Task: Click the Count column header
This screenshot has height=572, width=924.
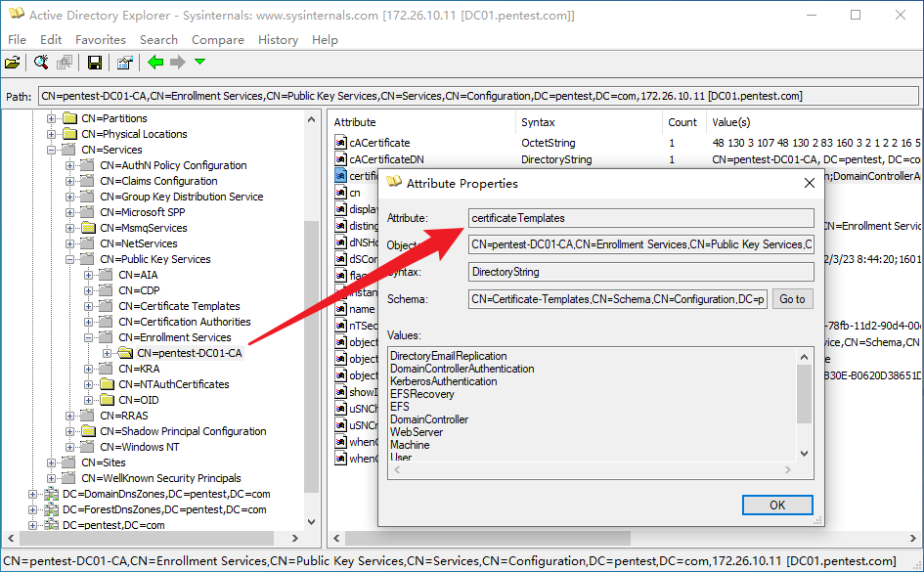Action: click(683, 122)
